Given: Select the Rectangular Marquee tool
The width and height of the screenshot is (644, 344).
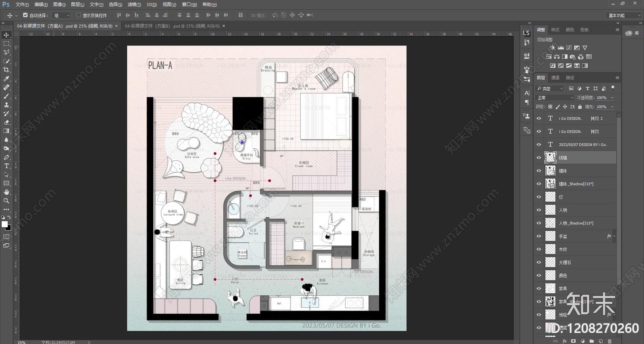Looking at the screenshot, I should pos(6,44).
